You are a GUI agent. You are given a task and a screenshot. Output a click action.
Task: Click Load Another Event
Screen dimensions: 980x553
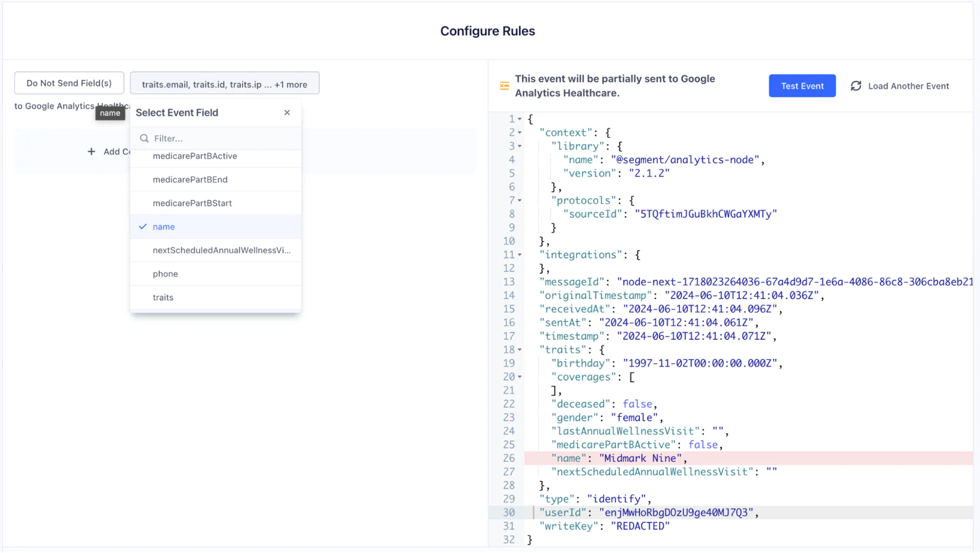pyautogui.click(x=908, y=86)
